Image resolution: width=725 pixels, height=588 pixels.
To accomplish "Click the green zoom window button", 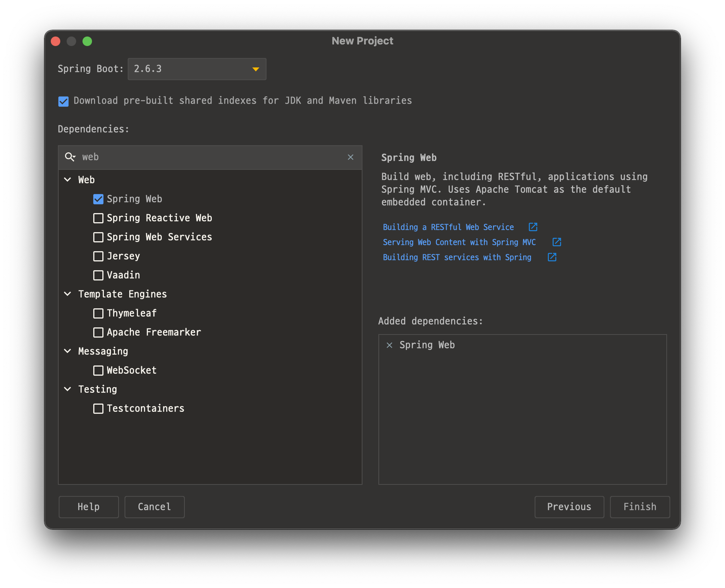I will (x=87, y=41).
